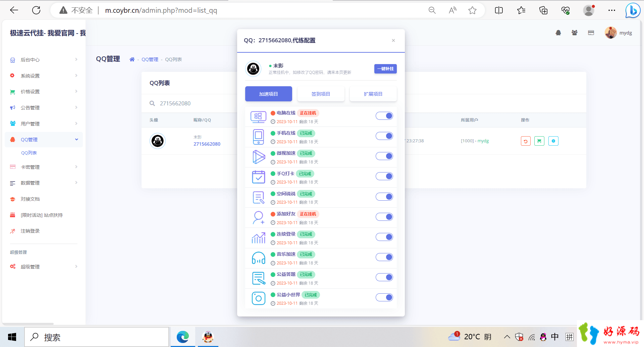Expand the 卡密管理 menu
This screenshot has height=347, width=644.
click(x=44, y=167)
